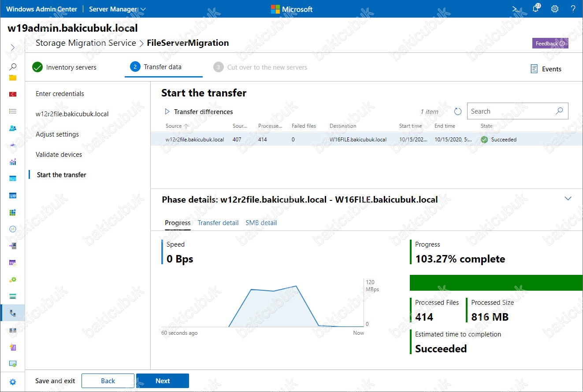This screenshot has width=583, height=392.
Task: Expand the tools sidebar chevron
Action: [12, 47]
